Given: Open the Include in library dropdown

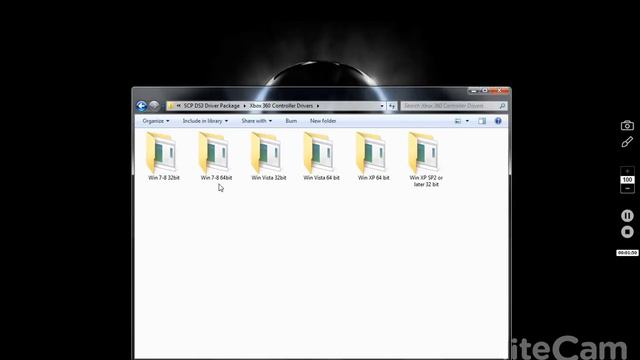Looking at the screenshot, I should 205,121.
